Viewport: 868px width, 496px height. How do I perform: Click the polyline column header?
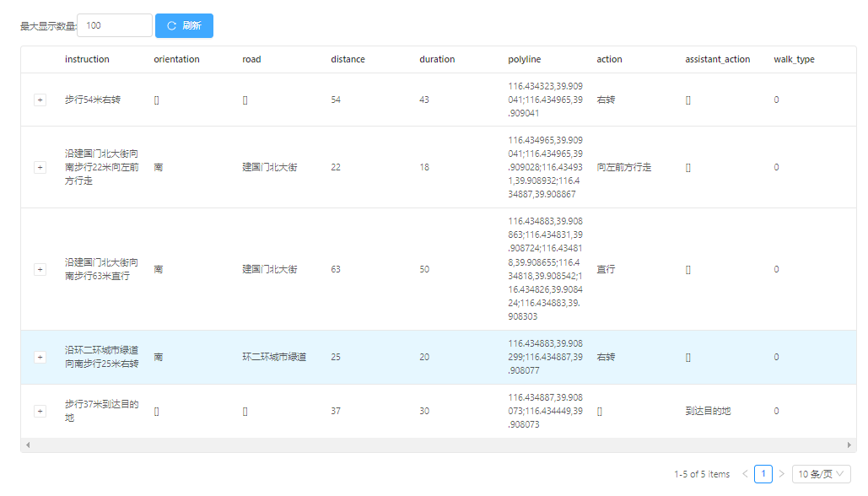tap(524, 59)
